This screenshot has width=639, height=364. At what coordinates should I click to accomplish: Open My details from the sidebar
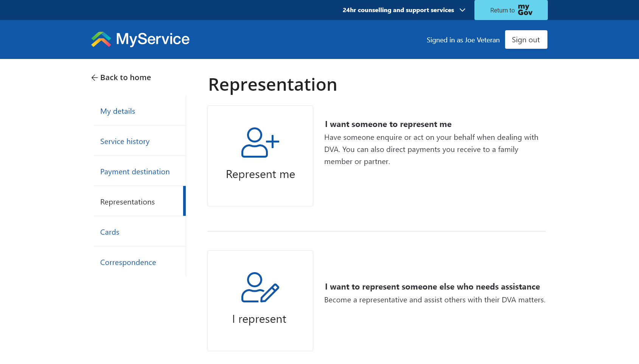point(117,111)
